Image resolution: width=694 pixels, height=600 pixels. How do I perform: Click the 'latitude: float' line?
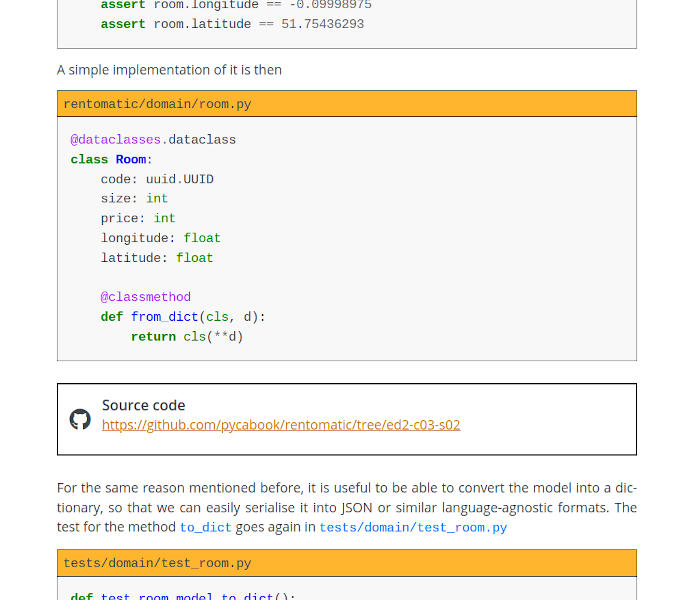tap(157, 258)
